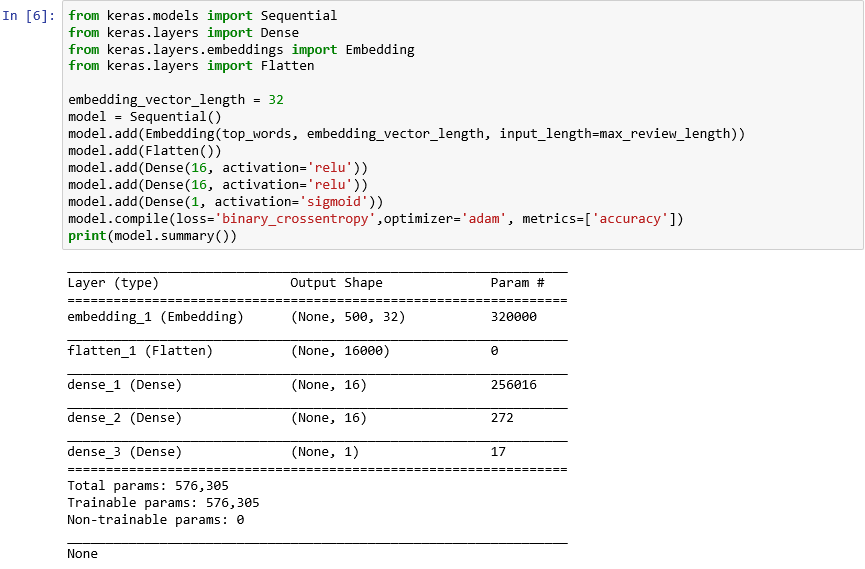Screen dimensions: 865x569
Task: Click the 320000 param value
Action: 514,317
